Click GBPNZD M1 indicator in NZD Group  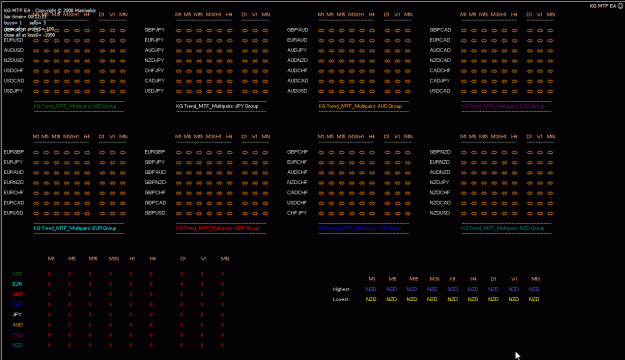point(464,152)
